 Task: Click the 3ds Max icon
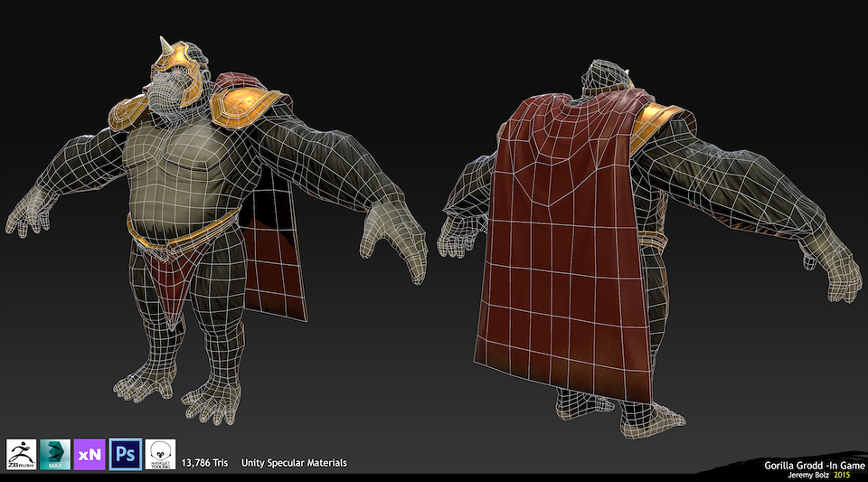pos(55,454)
